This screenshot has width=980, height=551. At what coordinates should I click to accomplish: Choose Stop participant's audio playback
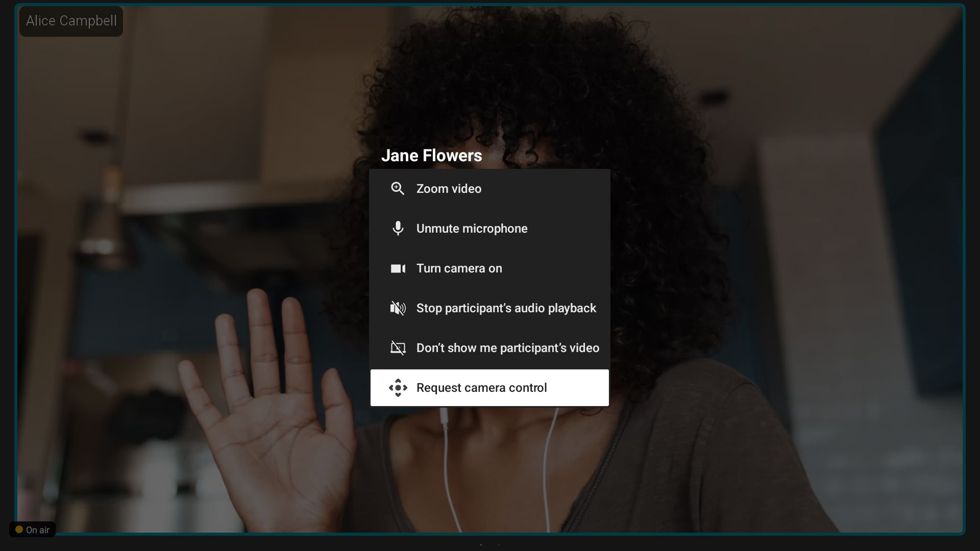[489, 308]
